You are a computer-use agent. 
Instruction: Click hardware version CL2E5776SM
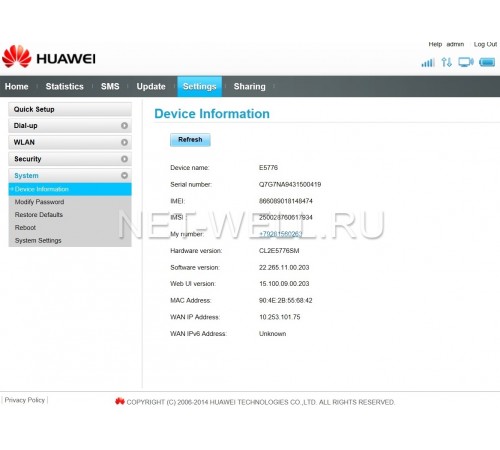coord(279,250)
